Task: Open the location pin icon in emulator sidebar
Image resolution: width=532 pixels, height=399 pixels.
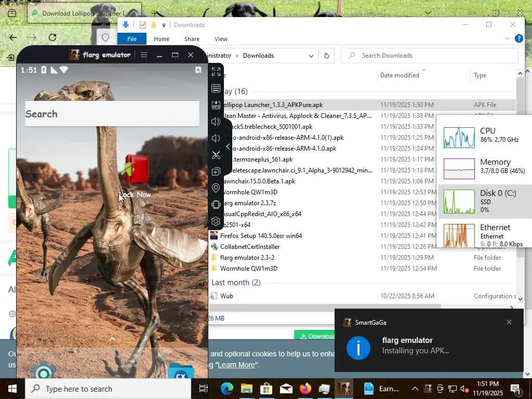Action: [x=216, y=188]
